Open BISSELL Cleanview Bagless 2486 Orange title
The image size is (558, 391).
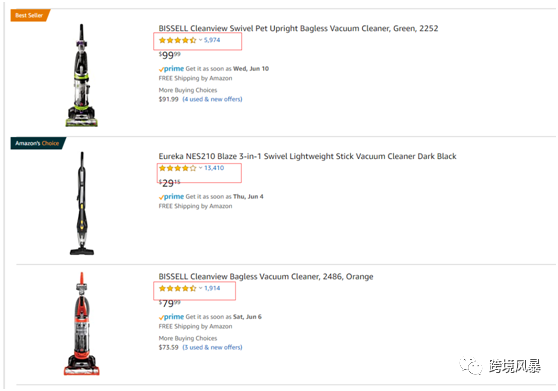tap(266, 276)
